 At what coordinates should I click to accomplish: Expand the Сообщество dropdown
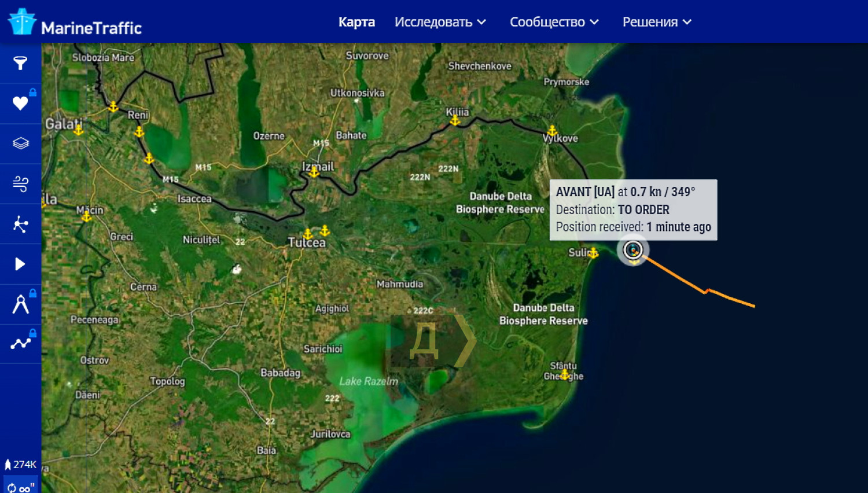click(x=554, y=22)
